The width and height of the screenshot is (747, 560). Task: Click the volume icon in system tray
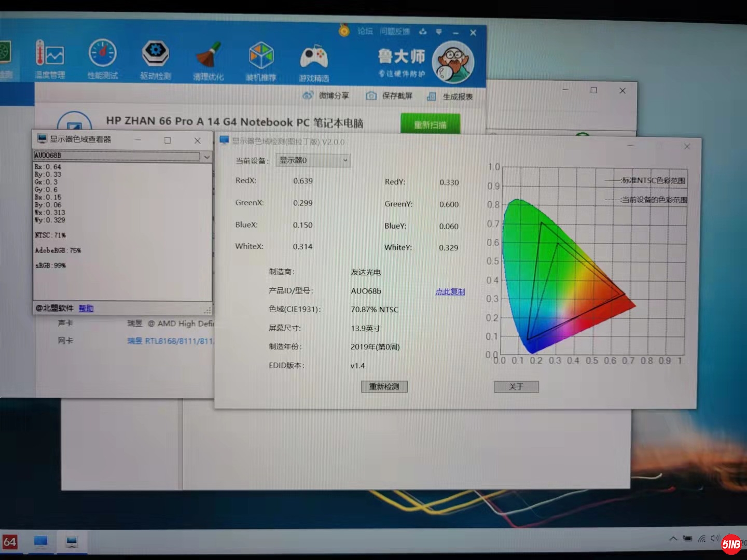[715, 538]
